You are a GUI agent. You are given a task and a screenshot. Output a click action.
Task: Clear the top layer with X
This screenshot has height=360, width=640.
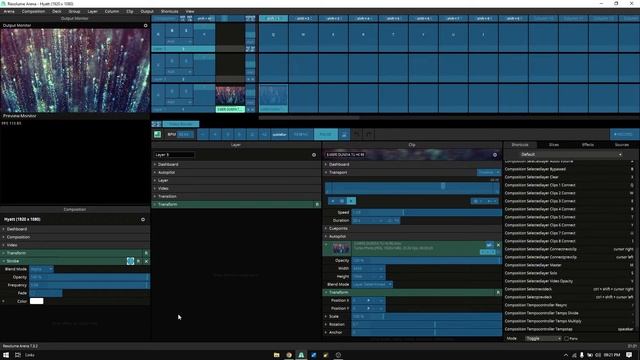(x=158, y=35)
